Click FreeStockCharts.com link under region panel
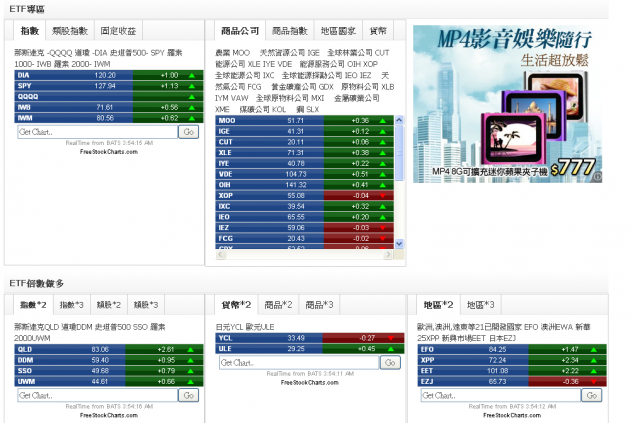 pos(512,415)
